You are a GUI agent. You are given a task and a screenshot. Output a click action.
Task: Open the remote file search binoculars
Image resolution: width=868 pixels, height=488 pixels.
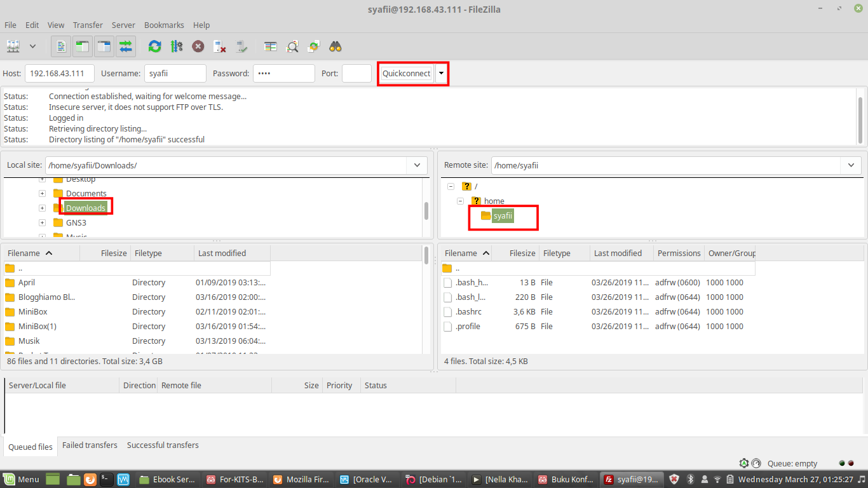pyautogui.click(x=336, y=46)
